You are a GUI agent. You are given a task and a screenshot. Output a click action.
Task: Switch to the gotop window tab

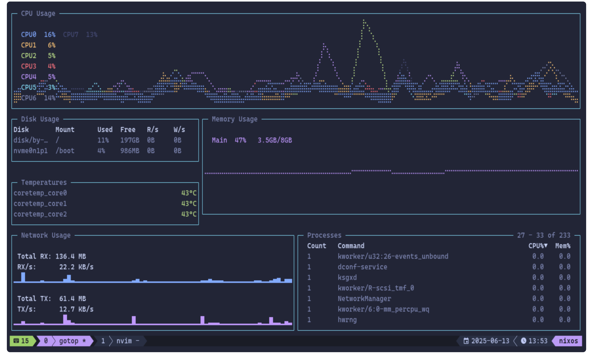tap(73, 341)
